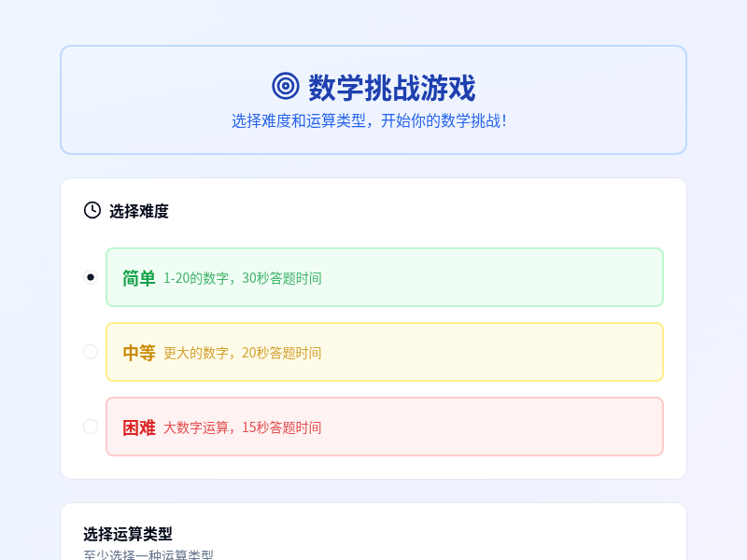747x560 pixels.
Task: Select the 简单 difficulty radio button
Action: pyautogui.click(x=91, y=277)
